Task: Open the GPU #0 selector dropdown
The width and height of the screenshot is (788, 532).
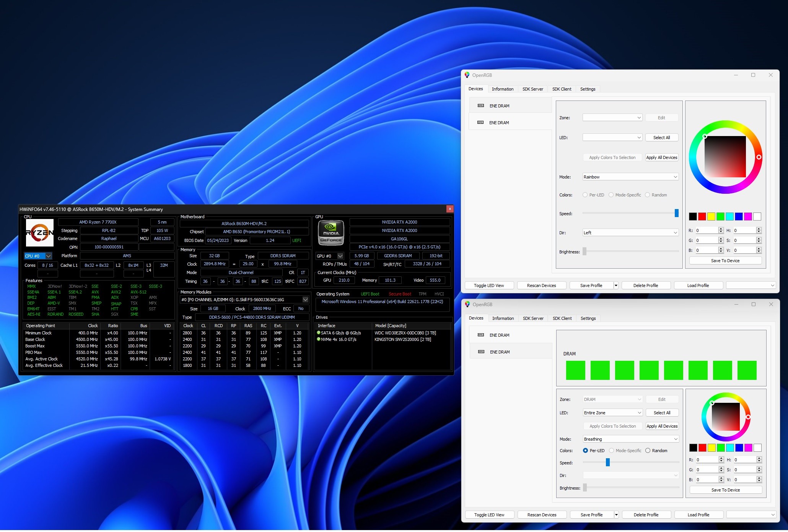Action: click(340, 256)
